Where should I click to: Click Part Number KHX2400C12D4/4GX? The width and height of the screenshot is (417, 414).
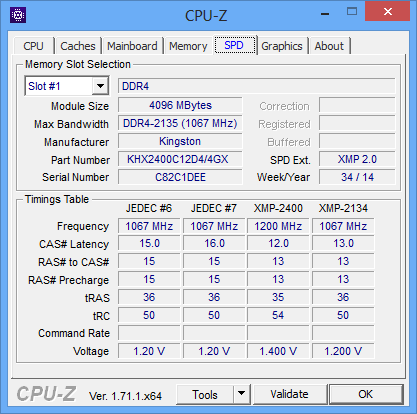pyautogui.click(x=180, y=159)
